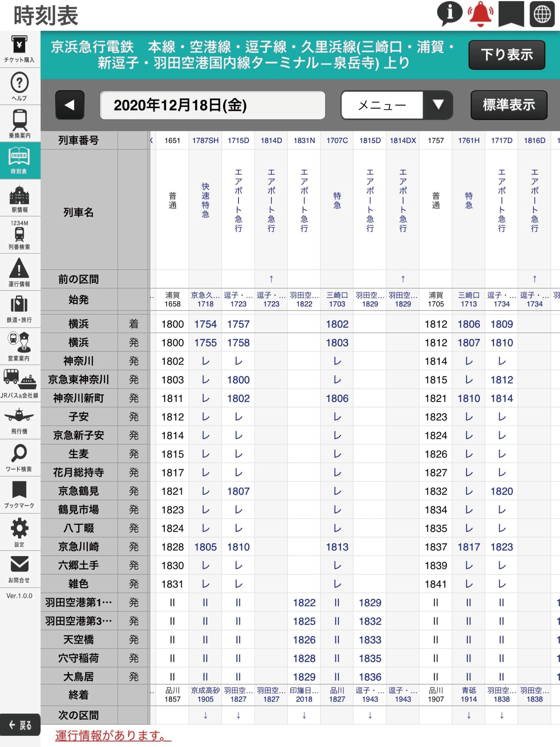Select train number 1761H
The width and height of the screenshot is (560, 747).
point(469,141)
